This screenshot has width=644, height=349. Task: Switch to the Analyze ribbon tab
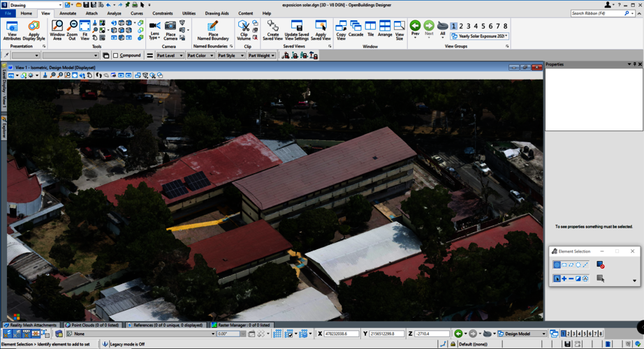tap(114, 13)
